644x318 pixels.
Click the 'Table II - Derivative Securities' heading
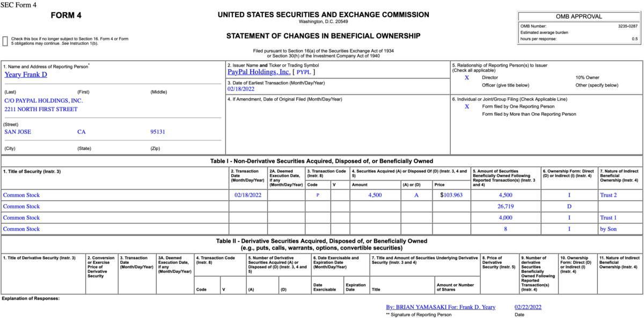click(x=321, y=241)
